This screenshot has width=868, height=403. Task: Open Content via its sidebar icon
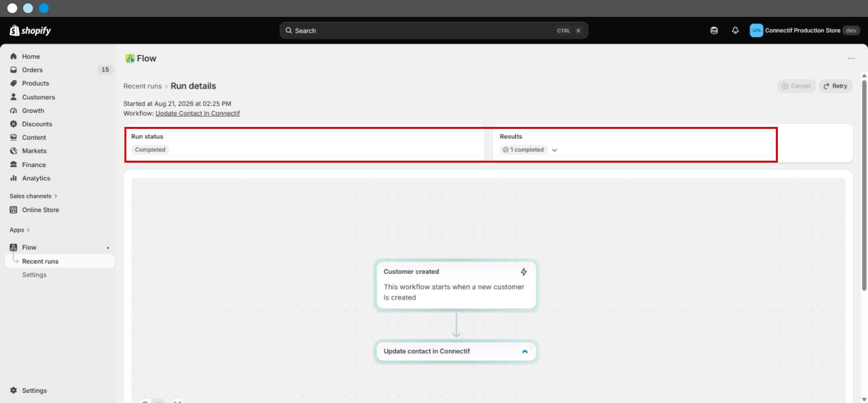click(14, 138)
